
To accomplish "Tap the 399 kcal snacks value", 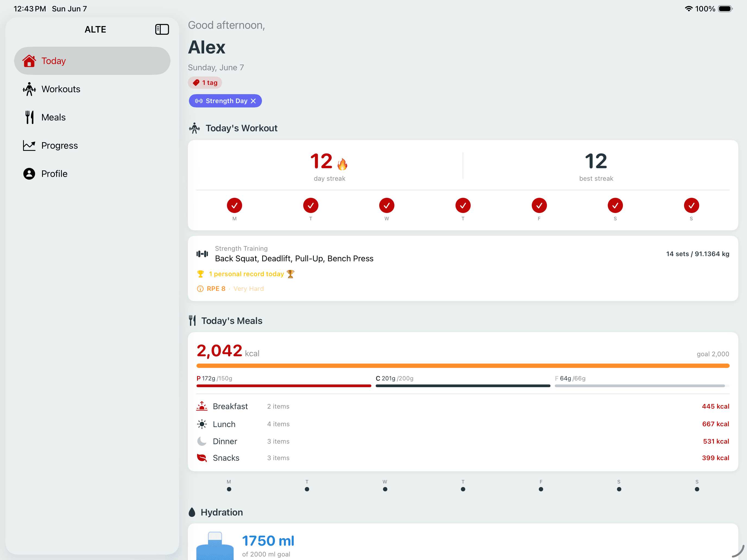I will (x=716, y=458).
